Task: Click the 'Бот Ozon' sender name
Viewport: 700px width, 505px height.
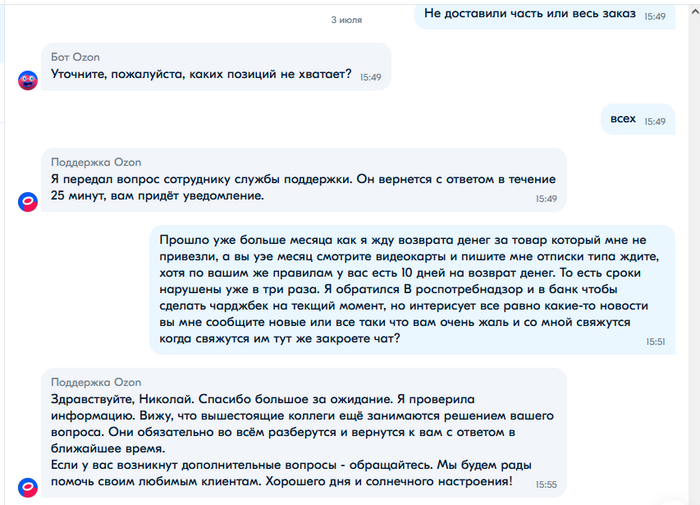Action: 75,57
